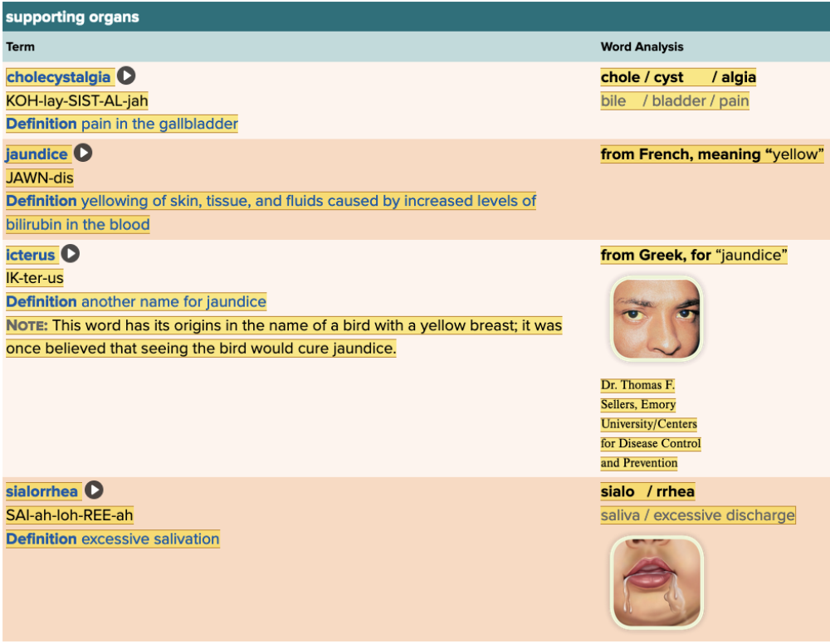Click the highlighted NOTE about the bird
Viewport: 830px width, 644px height.
click(282, 337)
